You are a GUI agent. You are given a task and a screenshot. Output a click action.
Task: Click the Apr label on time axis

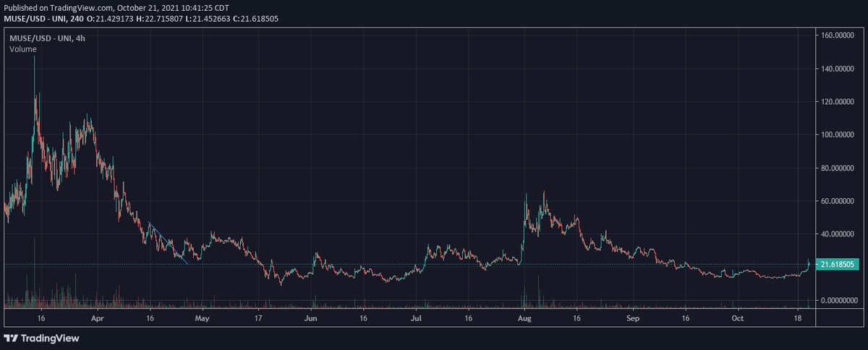(x=98, y=317)
